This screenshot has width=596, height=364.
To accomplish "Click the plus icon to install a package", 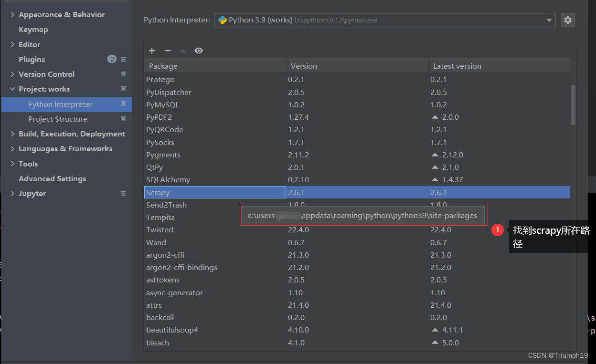I will click(151, 50).
